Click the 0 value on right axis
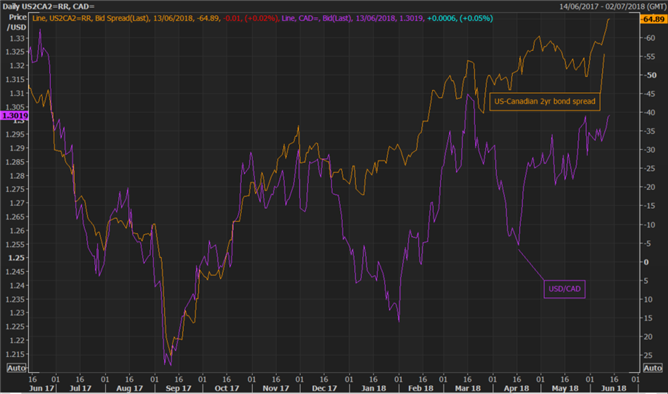The height and width of the screenshot is (394, 668). tap(646, 262)
